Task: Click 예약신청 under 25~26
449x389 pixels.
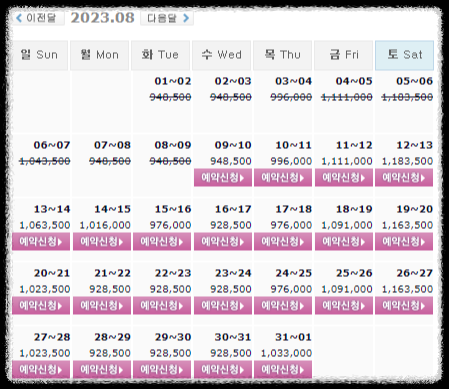Action: [x=344, y=305]
